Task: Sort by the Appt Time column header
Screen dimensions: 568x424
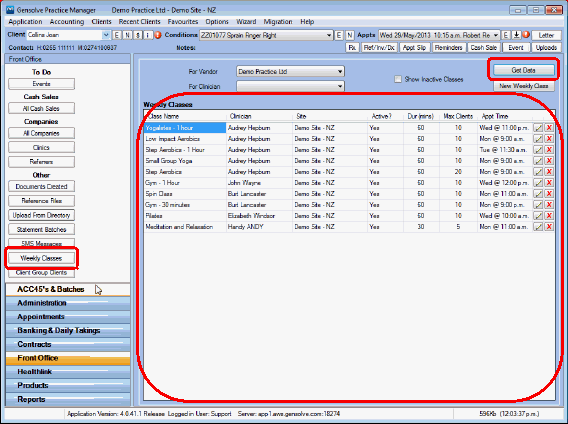Action: click(x=505, y=116)
